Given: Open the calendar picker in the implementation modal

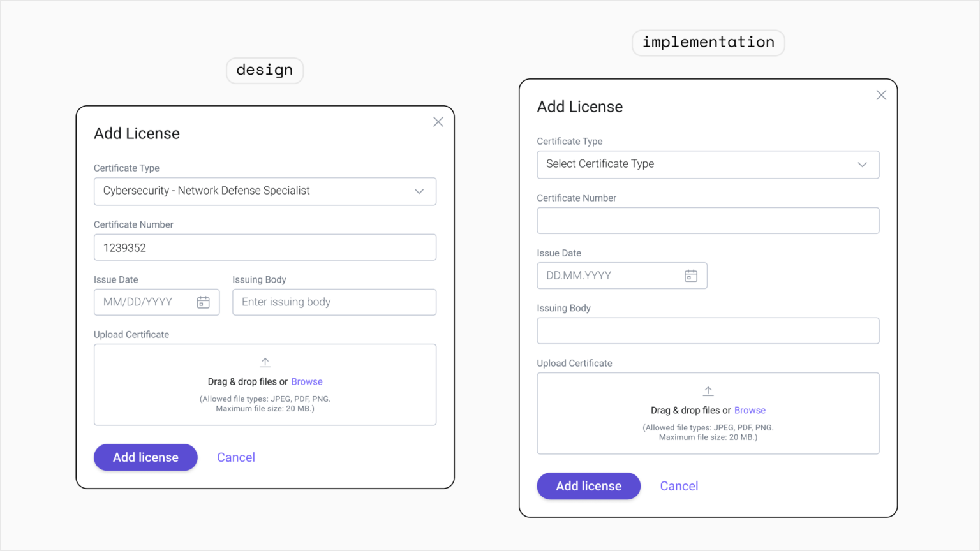Looking at the screenshot, I should (x=692, y=275).
